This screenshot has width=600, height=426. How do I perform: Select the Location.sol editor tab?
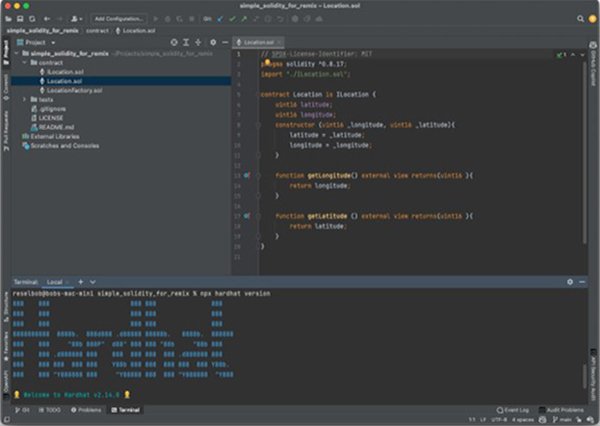pyautogui.click(x=259, y=43)
